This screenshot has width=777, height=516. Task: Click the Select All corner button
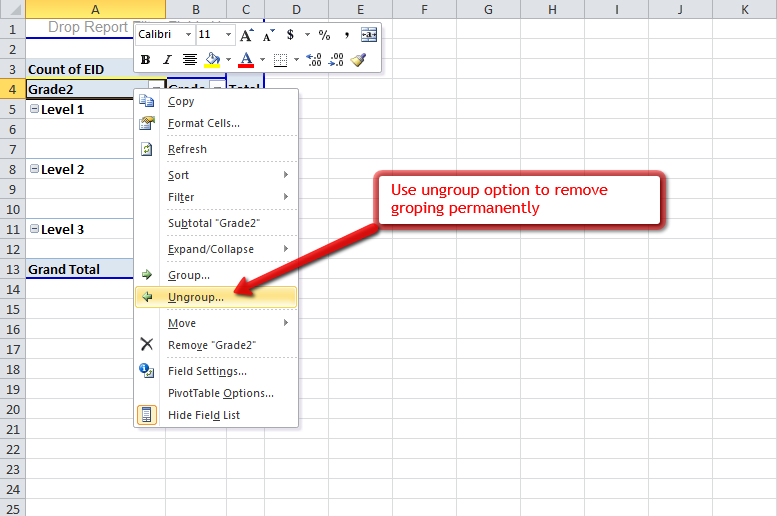(x=12, y=9)
